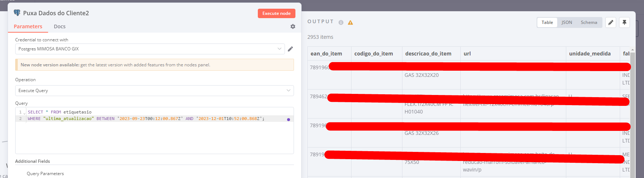Click the New node version available notice
Image resolution: width=644 pixels, height=178 pixels.
coord(154,65)
